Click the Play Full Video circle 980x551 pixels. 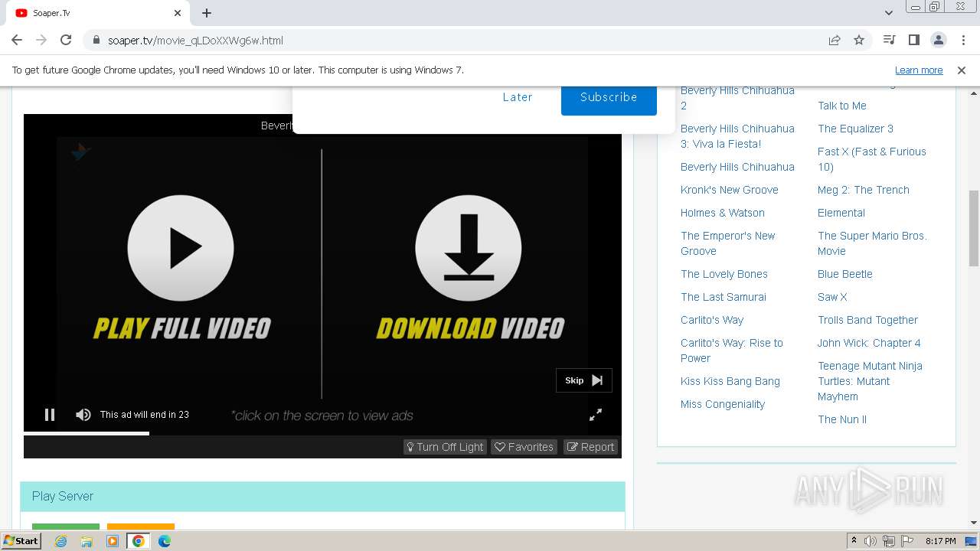point(181,248)
